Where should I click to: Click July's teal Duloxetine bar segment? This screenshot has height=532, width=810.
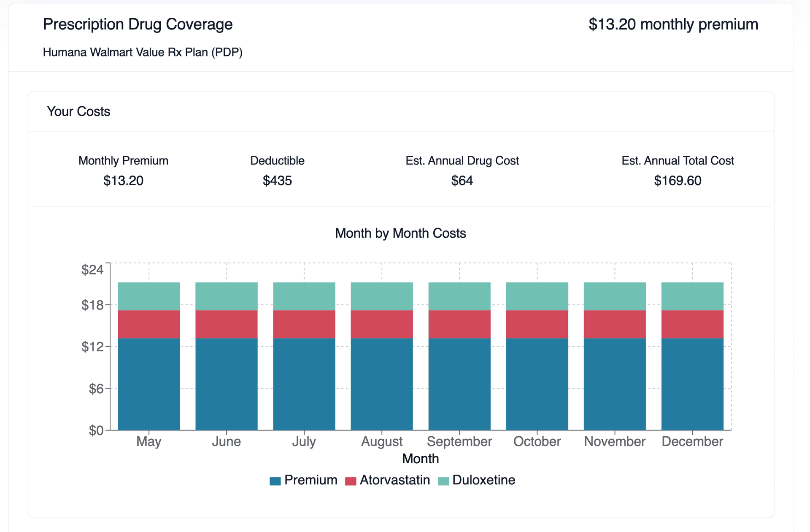pos(304,296)
